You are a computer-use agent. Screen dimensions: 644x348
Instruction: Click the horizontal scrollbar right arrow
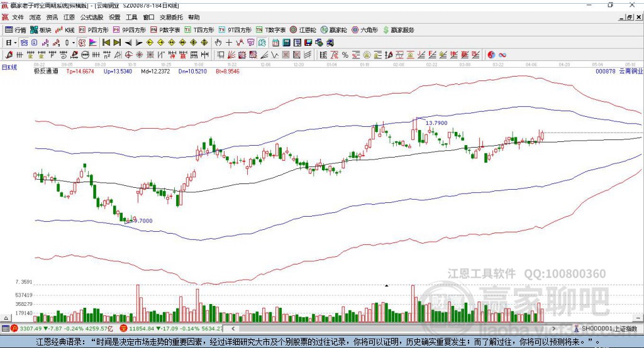553,329
